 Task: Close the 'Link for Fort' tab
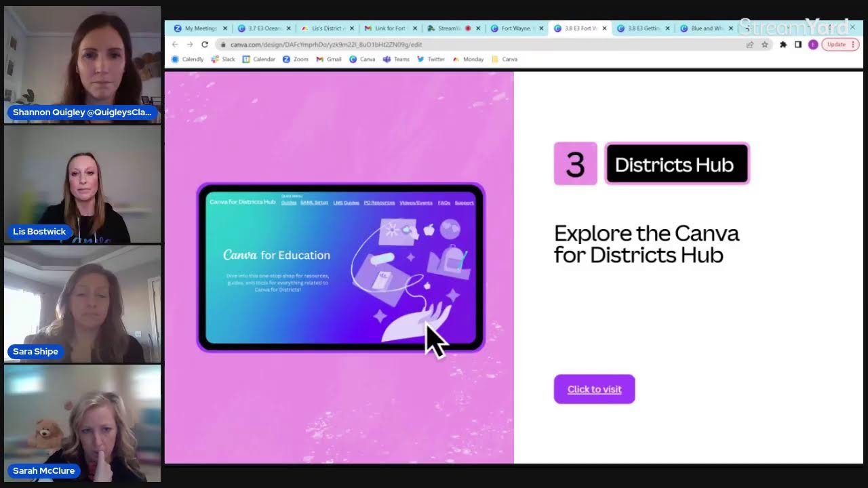pos(415,28)
